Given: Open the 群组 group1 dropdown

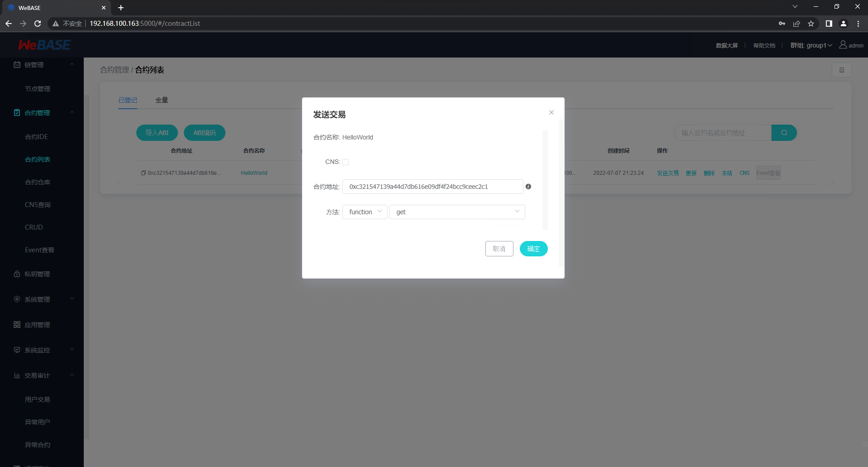Looking at the screenshot, I should point(811,45).
